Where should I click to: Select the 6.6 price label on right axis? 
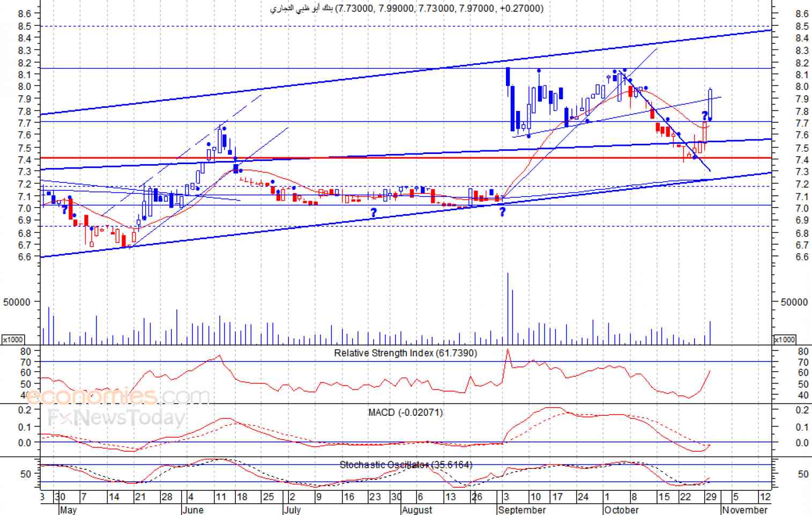pyautogui.click(x=802, y=257)
